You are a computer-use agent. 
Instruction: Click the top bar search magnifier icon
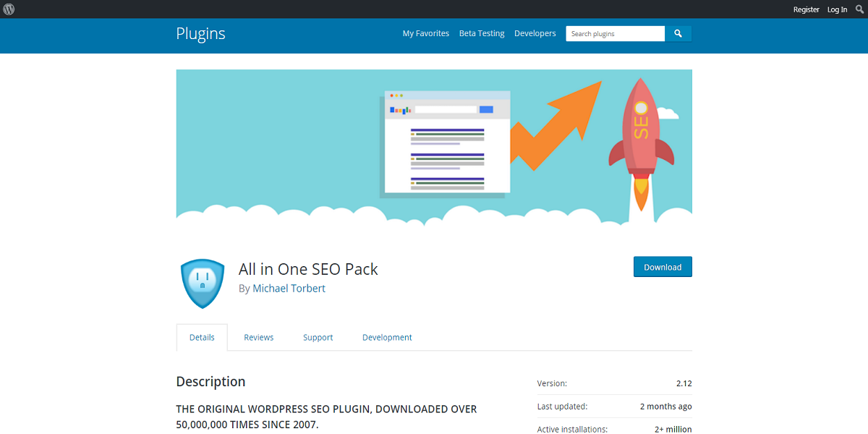click(x=859, y=9)
